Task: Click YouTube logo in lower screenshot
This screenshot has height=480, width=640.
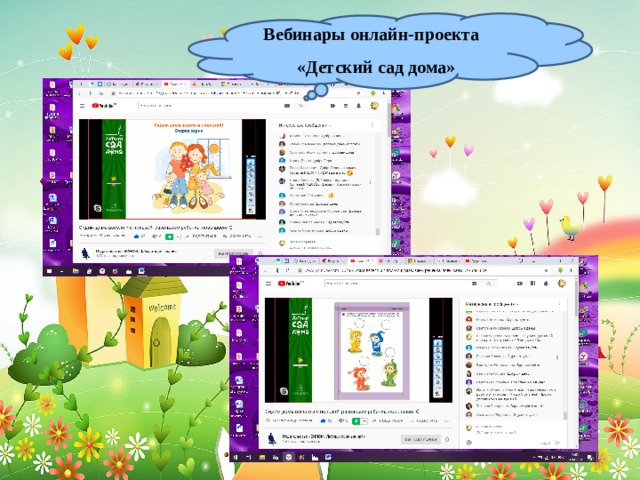Action: coord(291,283)
